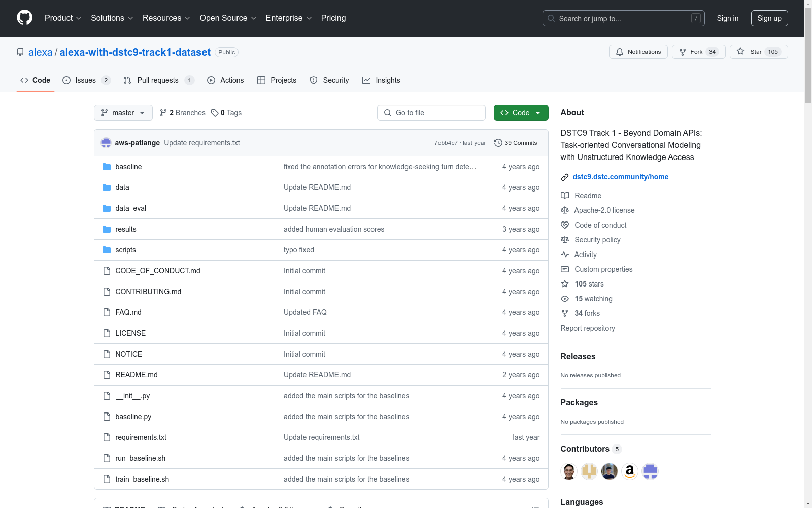Click the link icon beside dstc9.dstc.community

click(565, 177)
